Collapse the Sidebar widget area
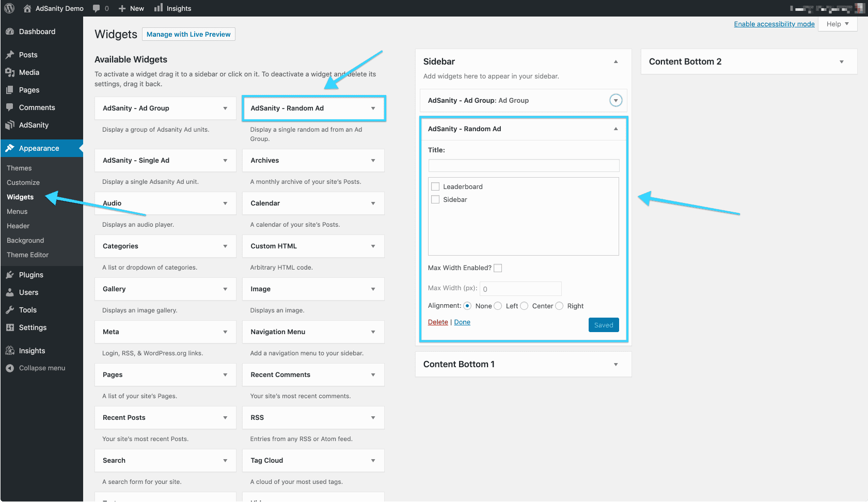 (616, 61)
